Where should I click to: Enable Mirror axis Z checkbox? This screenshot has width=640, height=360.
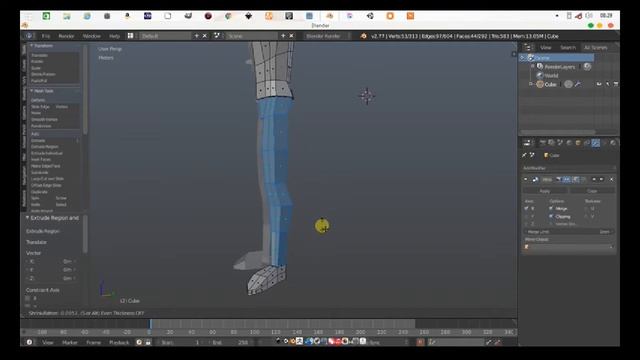click(527, 224)
